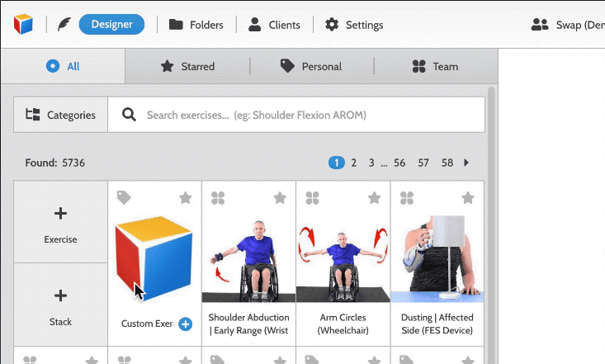605x364 pixels.
Task: Go to next page with arrow
Action: point(466,163)
